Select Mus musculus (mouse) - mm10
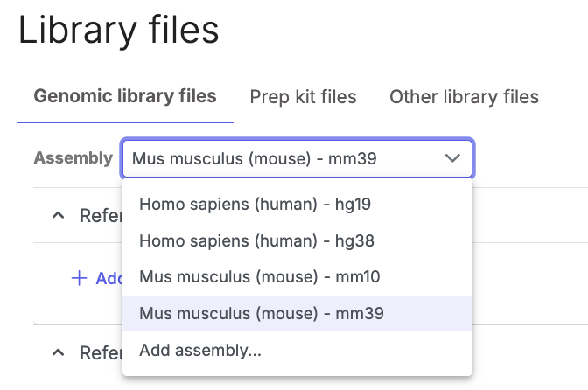 pos(261,276)
